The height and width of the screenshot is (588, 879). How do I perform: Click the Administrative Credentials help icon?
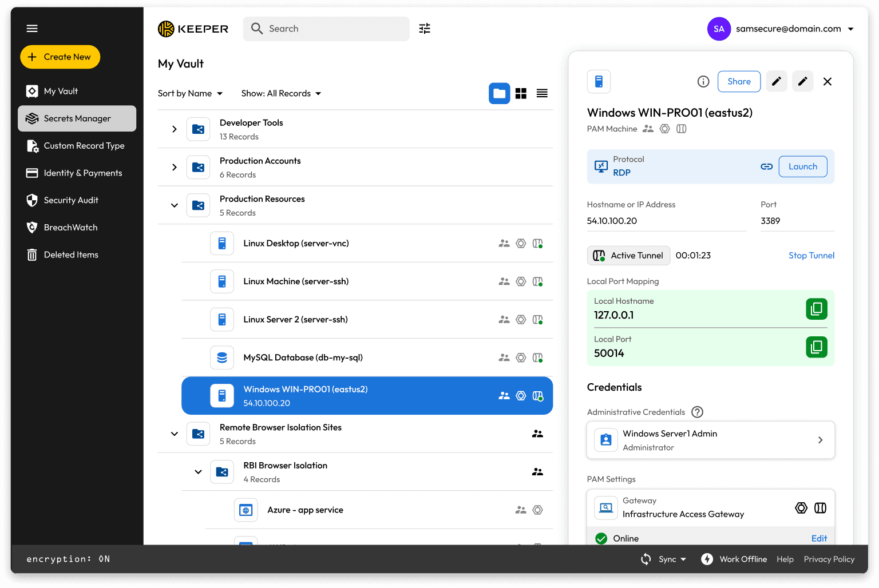tap(697, 412)
